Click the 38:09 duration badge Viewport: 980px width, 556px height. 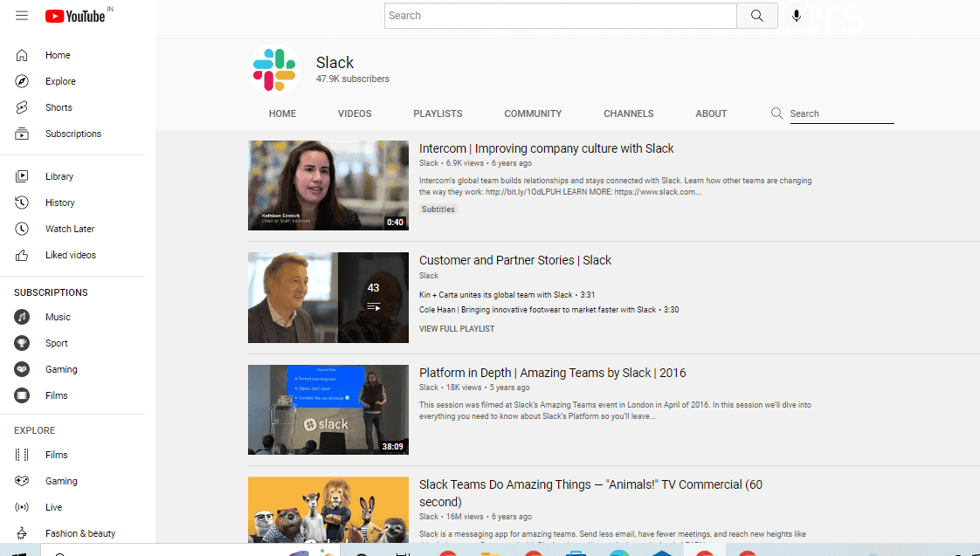coord(392,447)
